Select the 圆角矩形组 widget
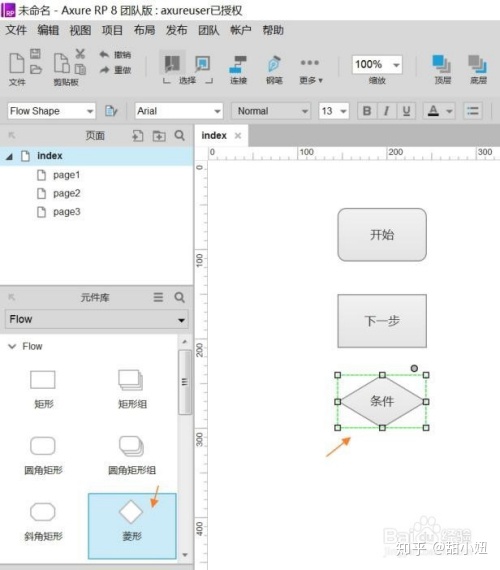This screenshot has height=570, width=500. click(x=132, y=456)
